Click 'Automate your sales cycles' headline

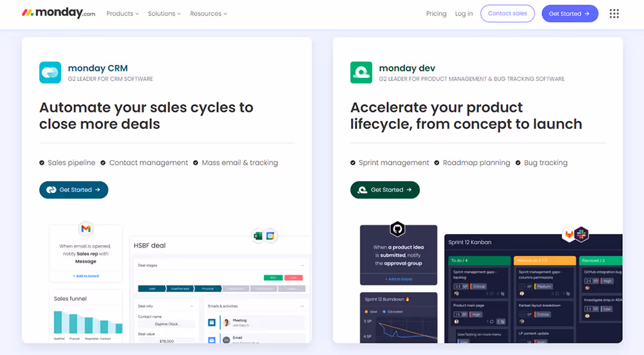(x=146, y=116)
